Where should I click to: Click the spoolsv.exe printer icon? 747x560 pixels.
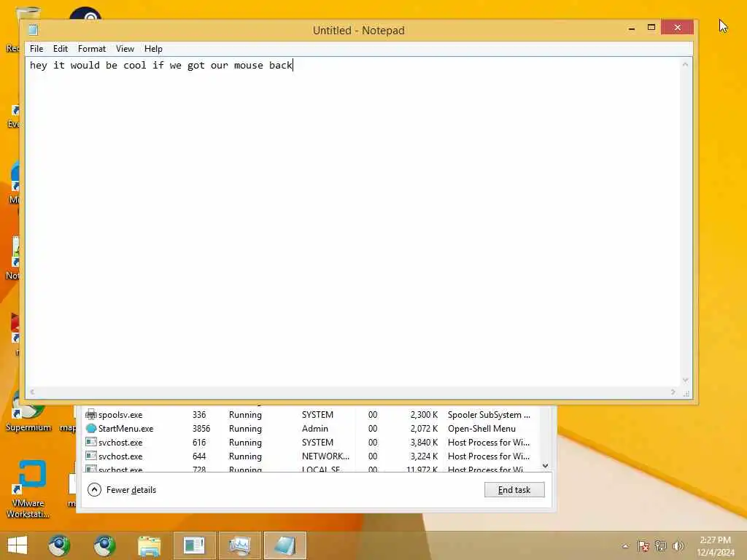(x=90, y=414)
